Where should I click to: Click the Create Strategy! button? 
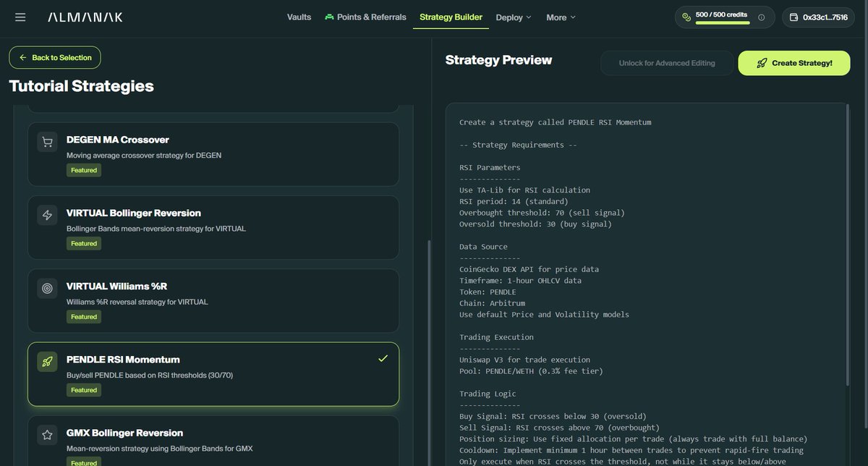point(794,63)
